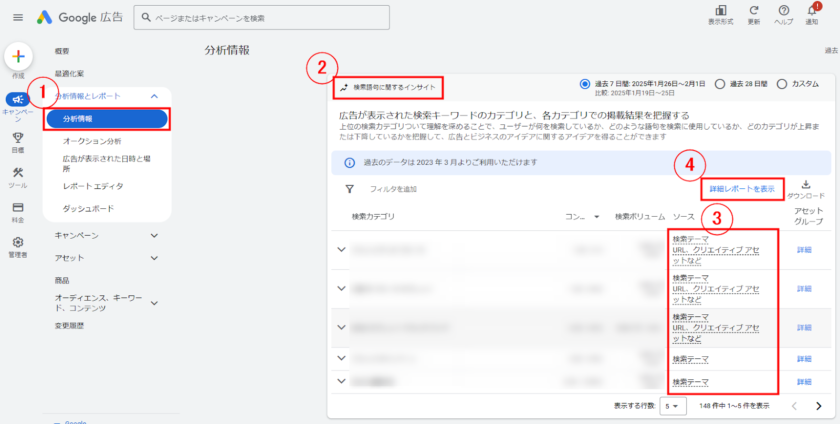Select the 過去 7 日間 radio button
This screenshot has width=840, height=424.
tap(586, 84)
